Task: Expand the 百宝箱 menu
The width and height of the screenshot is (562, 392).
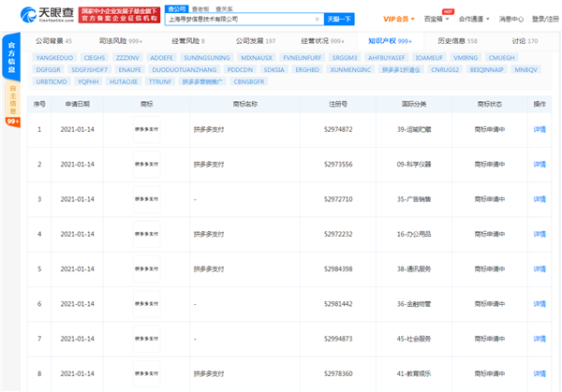Action: pos(436,18)
